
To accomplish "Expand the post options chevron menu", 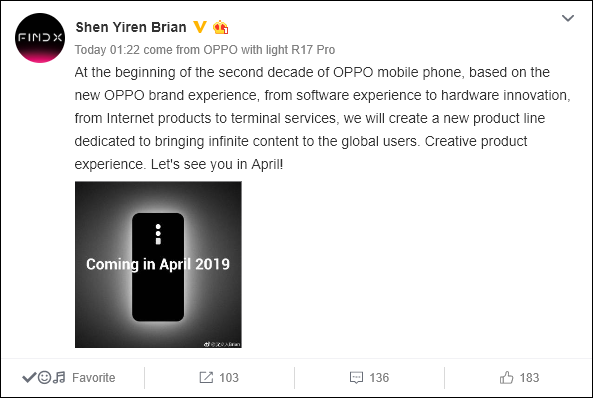I will point(568,18).
